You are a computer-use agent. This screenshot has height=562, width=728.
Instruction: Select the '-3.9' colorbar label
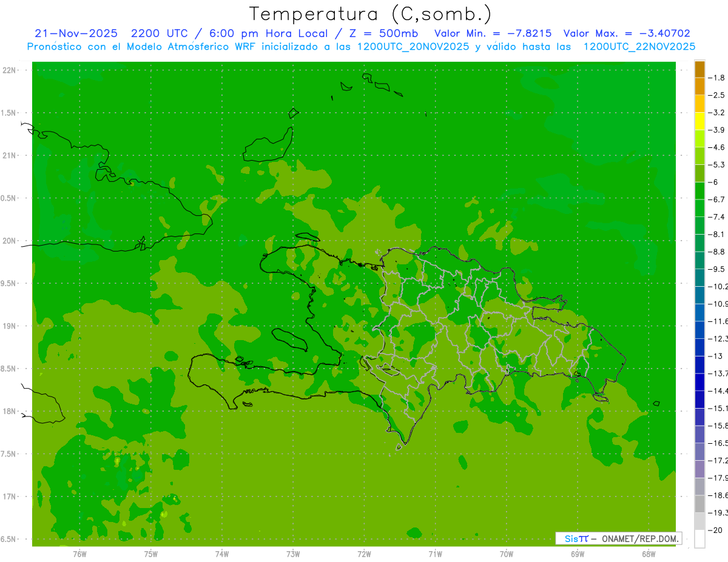[716, 130]
